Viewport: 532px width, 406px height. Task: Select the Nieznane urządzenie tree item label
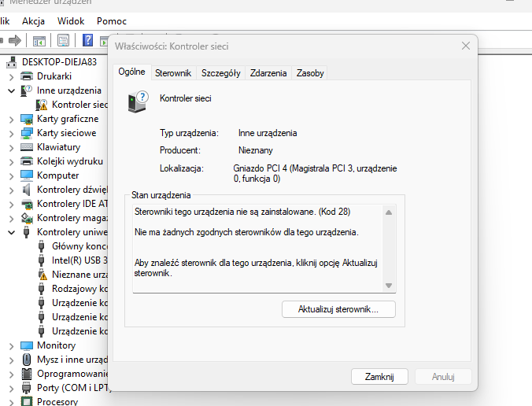coord(79,275)
